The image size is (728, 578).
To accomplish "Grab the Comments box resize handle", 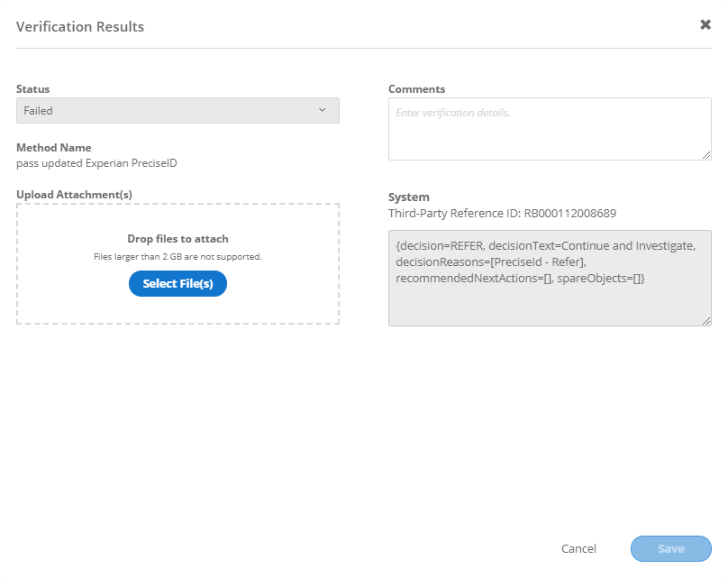I will point(706,155).
